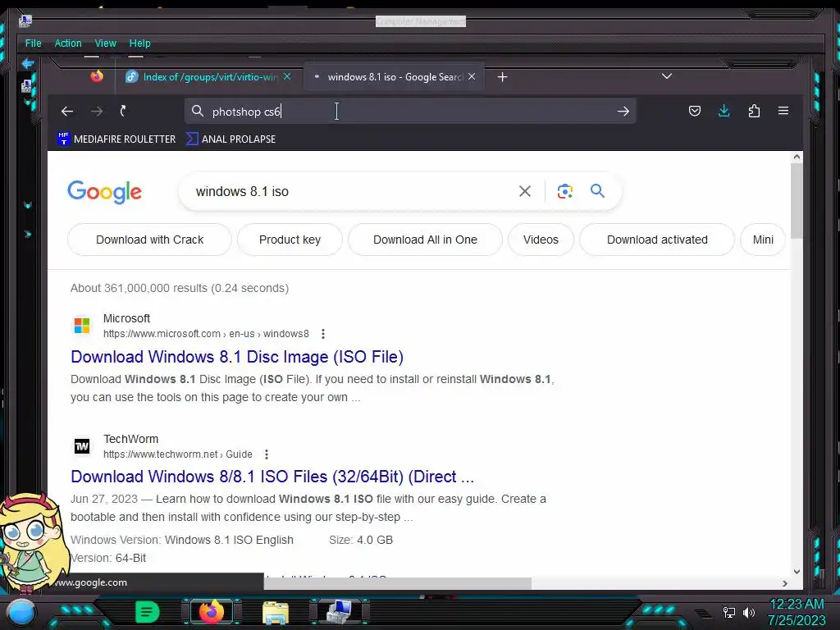The image size is (840, 630).
Task: Open the View menu in Computer Management
Action: pos(106,43)
